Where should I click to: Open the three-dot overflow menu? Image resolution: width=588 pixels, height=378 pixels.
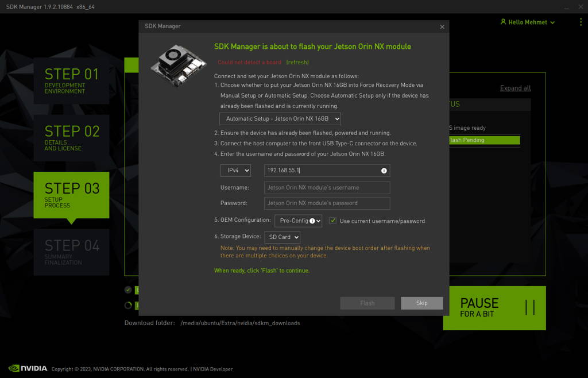[x=581, y=22]
